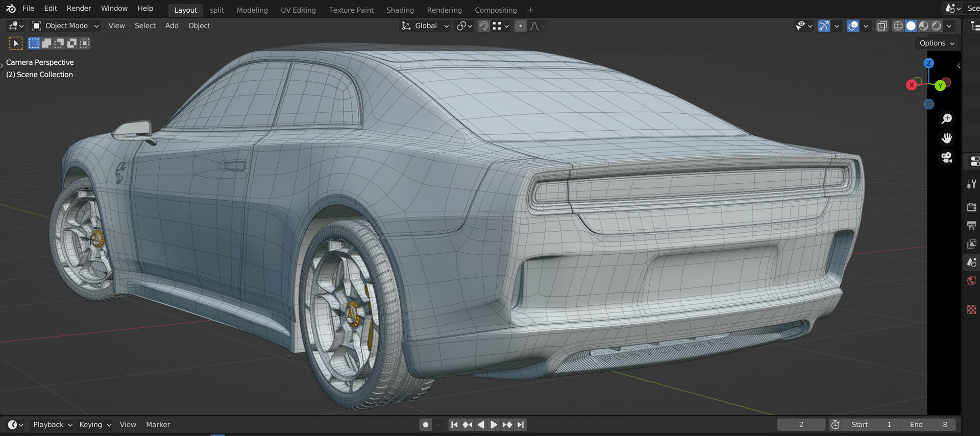
Task: Switch to the Texture Paint workspace
Action: (x=351, y=10)
